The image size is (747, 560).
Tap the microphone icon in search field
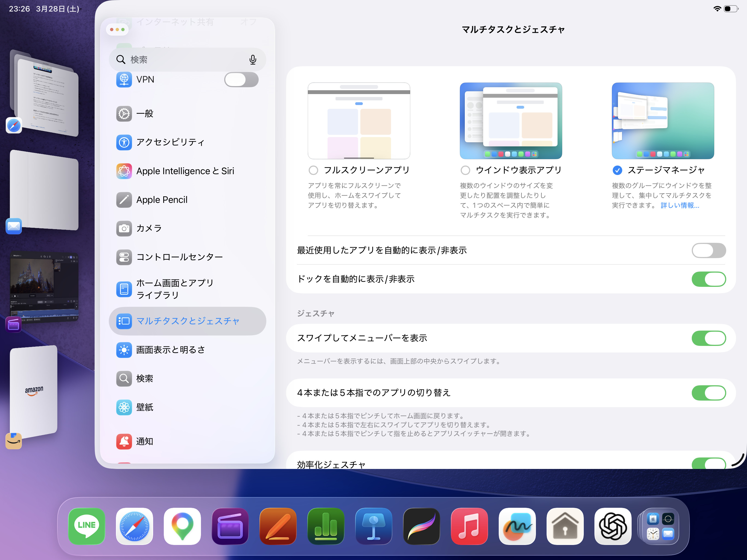coord(253,60)
